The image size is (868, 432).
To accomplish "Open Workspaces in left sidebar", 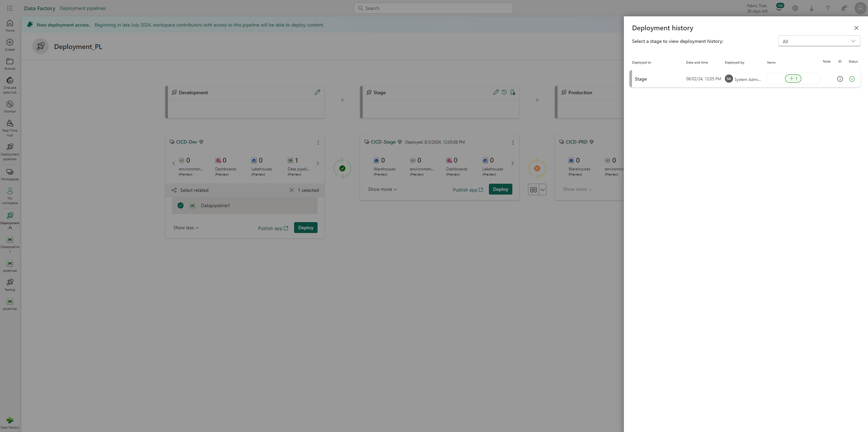I will [10, 175].
